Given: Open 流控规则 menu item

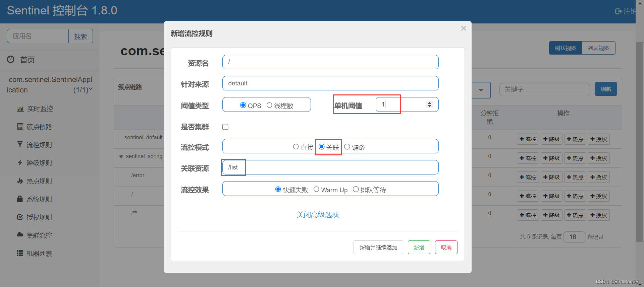Looking at the screenshot, I should 39,145.
